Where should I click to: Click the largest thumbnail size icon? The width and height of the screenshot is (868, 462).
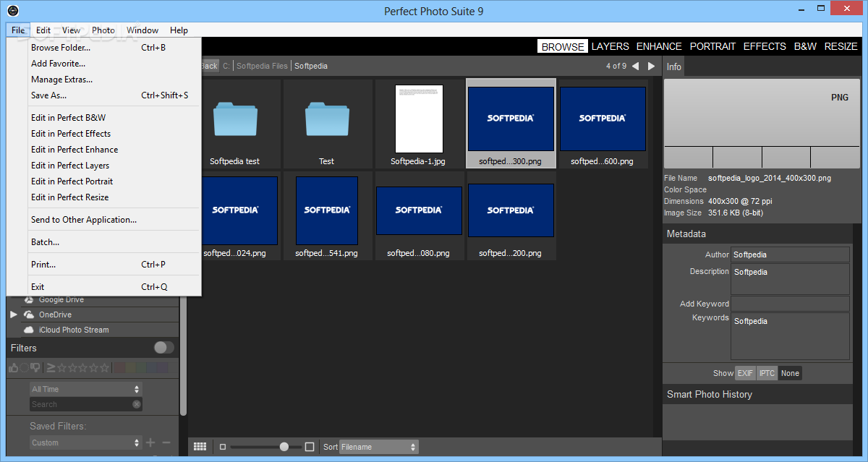(310, 447)
